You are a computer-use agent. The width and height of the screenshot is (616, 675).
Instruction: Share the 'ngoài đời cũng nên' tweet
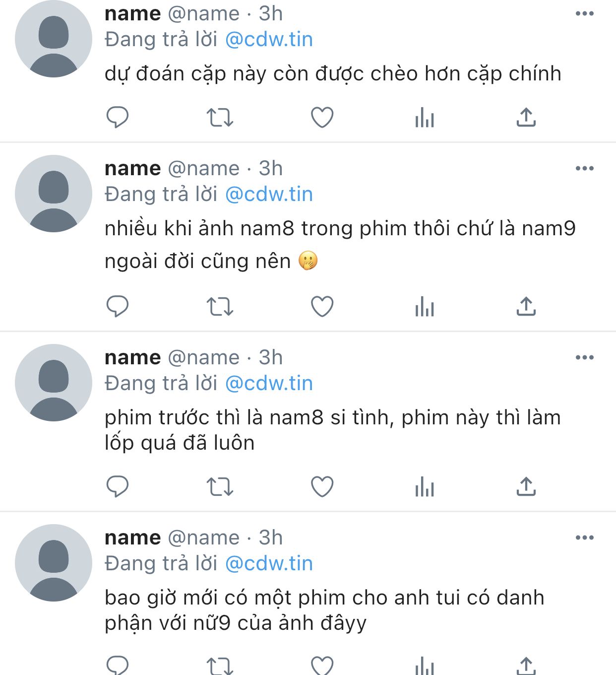526,306
